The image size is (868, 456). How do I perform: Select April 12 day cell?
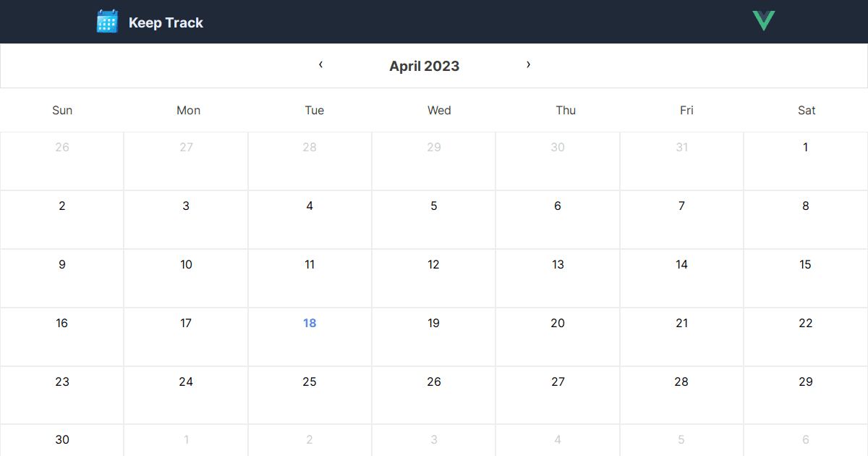pyautogui.click(x=434, y=279)
